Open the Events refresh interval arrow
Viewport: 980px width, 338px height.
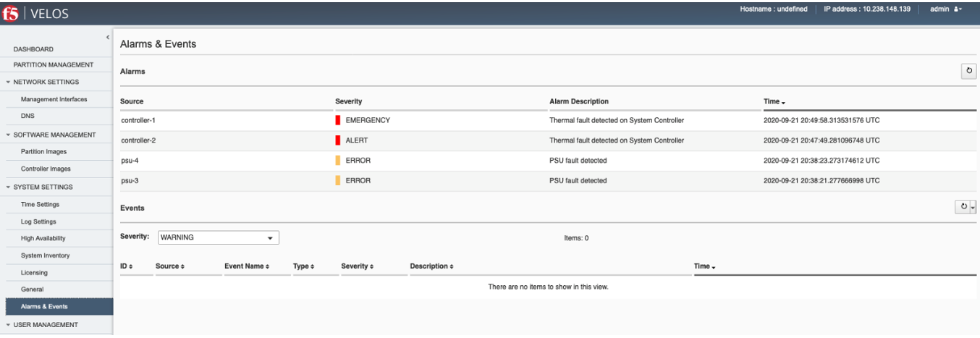(x=973, y=207)
